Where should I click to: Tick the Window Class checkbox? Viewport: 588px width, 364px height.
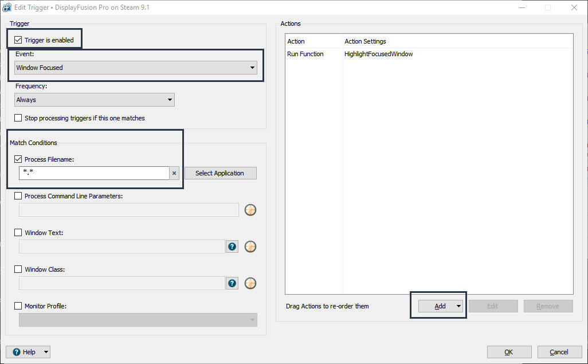pos(18,269)
